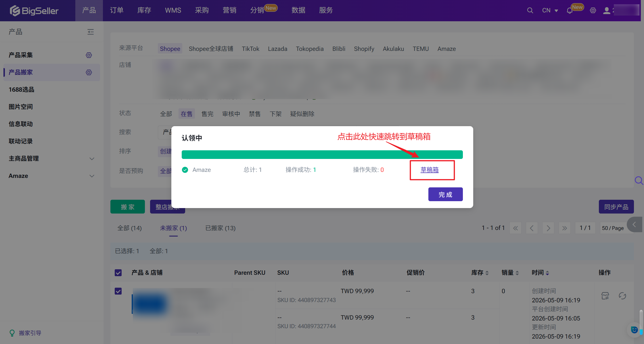Uncheck the first product row checkbox

point(118,291)
